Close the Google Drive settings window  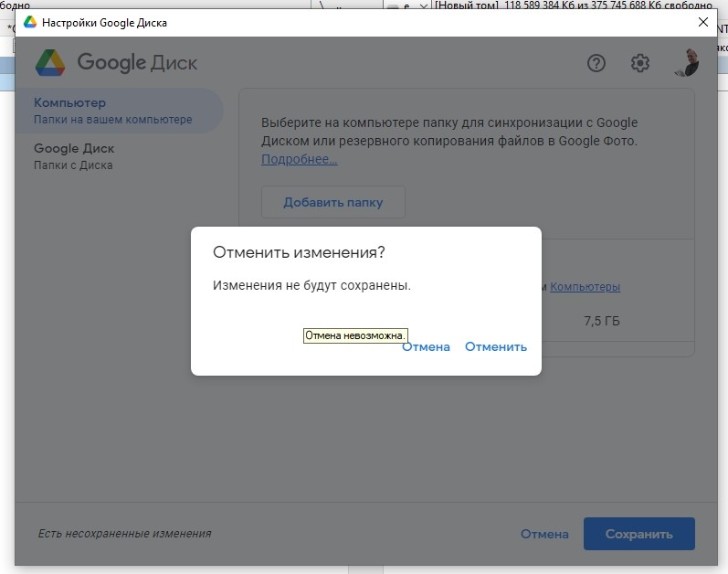[703, 22]
